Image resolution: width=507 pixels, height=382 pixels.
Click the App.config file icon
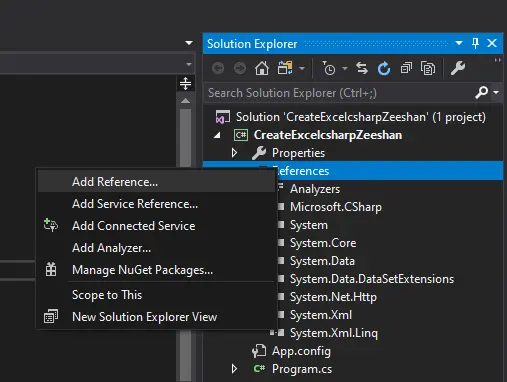coord(259,351)
